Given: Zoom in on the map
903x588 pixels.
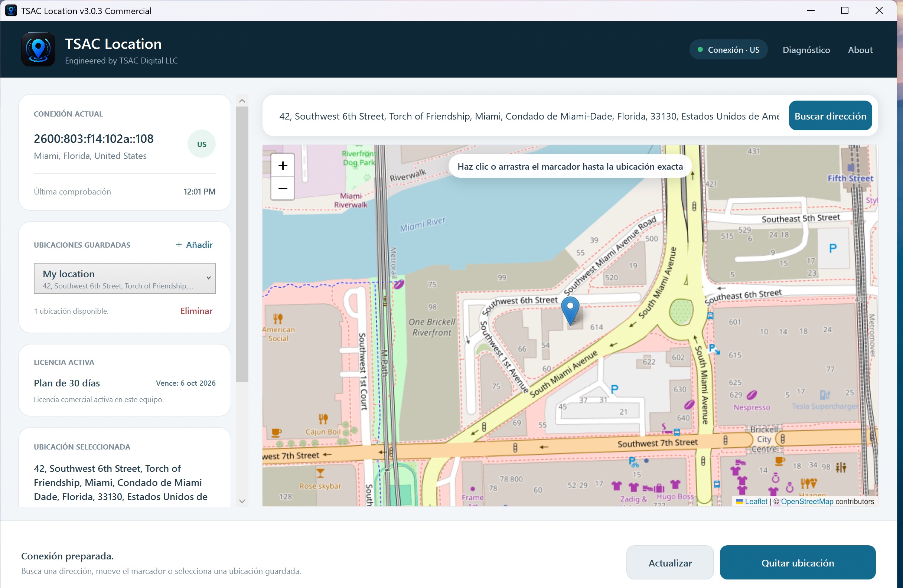Looking at the screenshot, I should point(283,166).
